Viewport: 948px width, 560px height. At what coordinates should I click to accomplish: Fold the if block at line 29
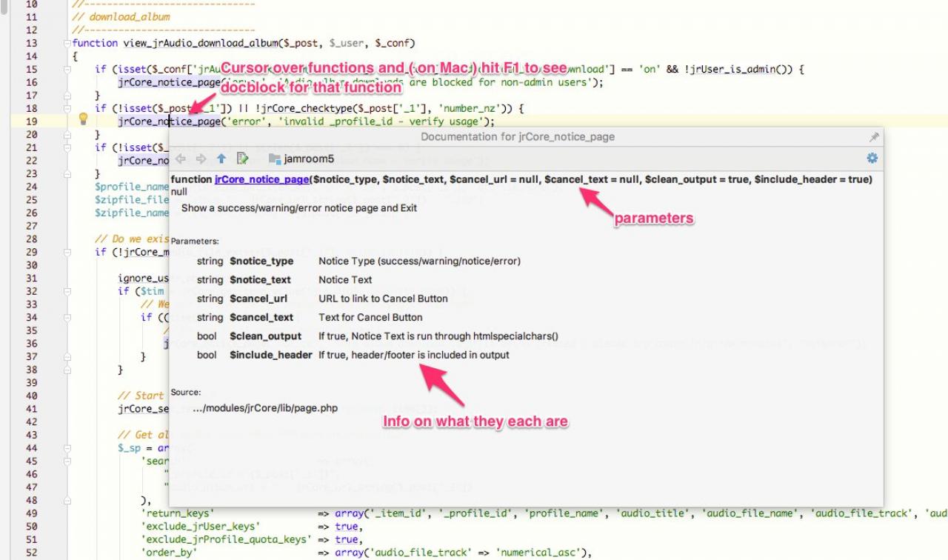point(67,253)
